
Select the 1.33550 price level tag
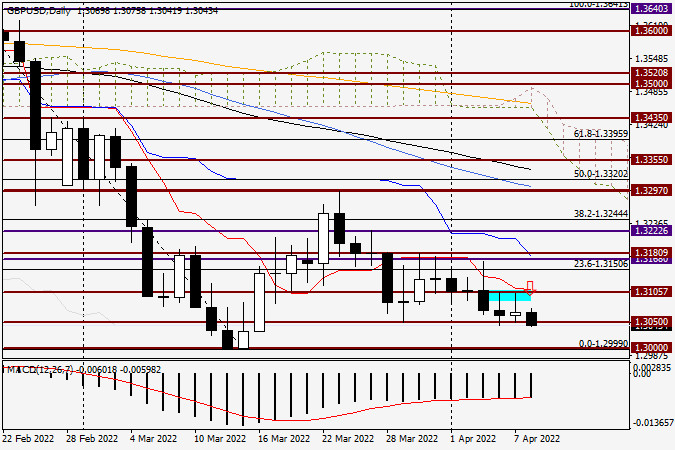pos(651,160)
